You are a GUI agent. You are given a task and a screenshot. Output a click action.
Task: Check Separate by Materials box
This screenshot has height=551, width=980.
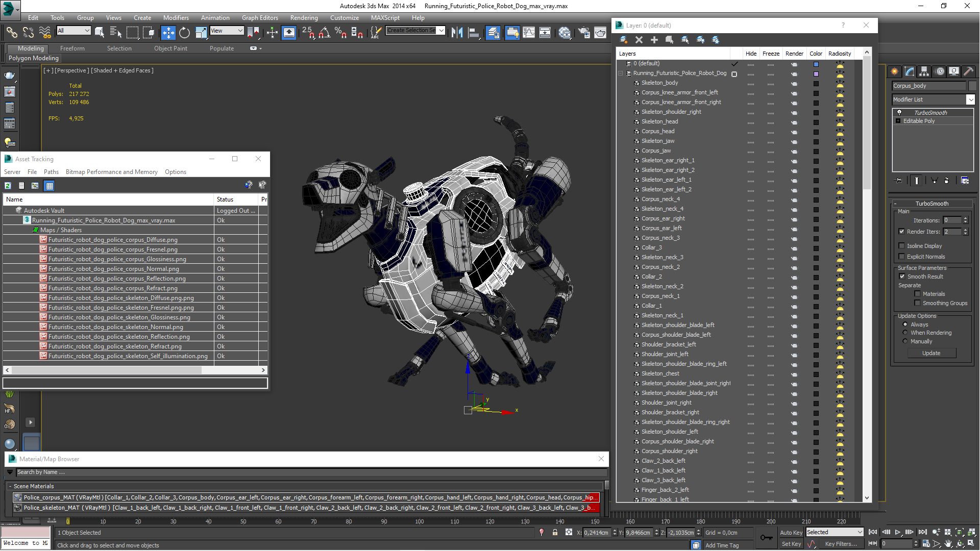[917, 294]
